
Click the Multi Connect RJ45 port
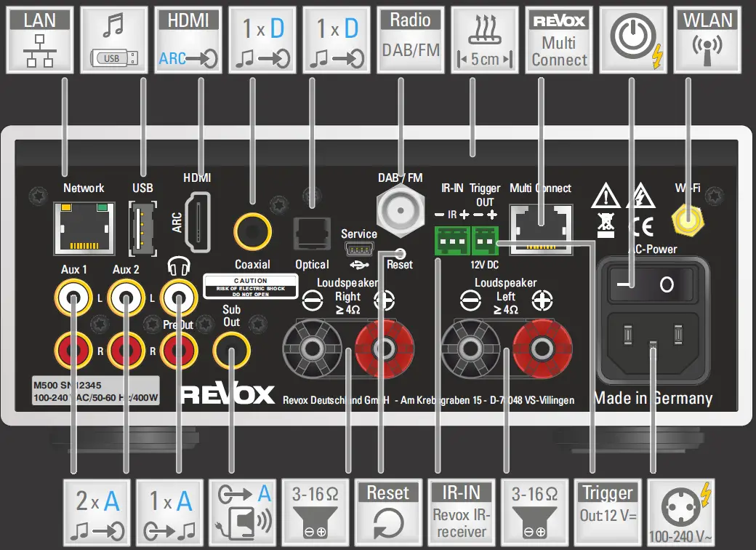(541, 229)
